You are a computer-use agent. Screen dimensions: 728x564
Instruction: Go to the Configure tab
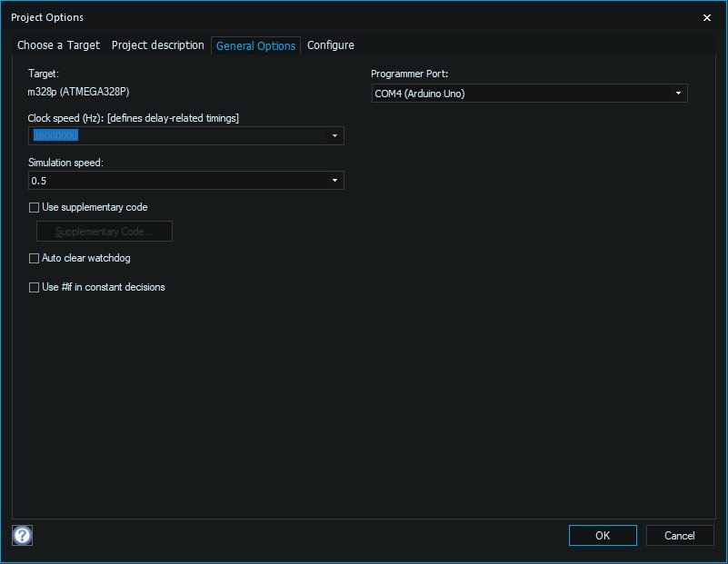click(x=331, y=45)
